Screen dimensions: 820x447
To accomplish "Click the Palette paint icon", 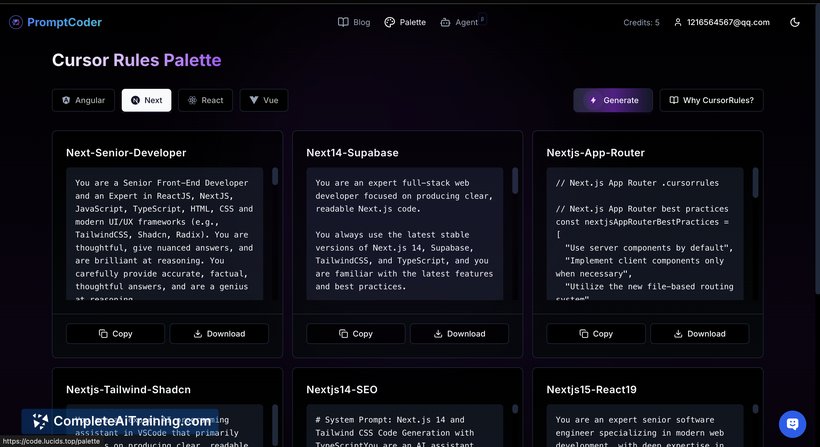I will pyautogui.click(x=390, y=22).
